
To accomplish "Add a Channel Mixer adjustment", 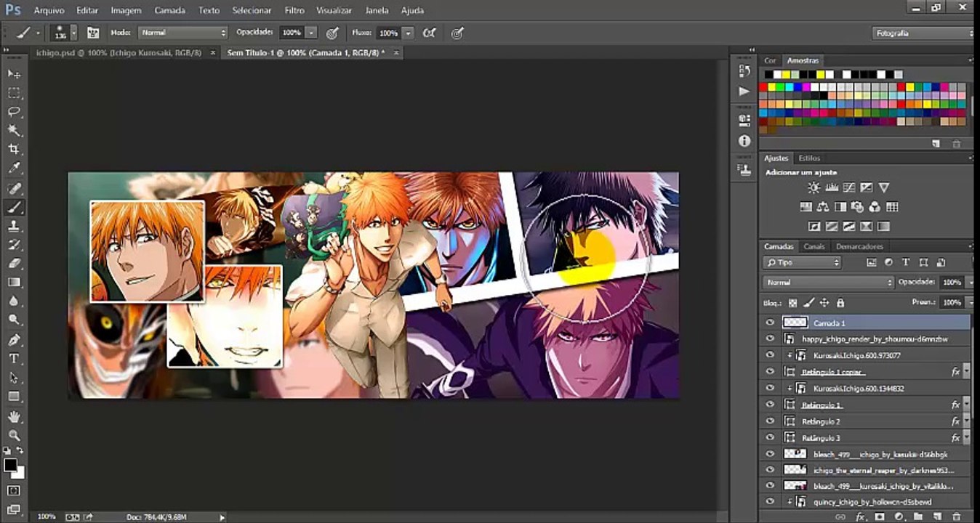I will [875, 207].
